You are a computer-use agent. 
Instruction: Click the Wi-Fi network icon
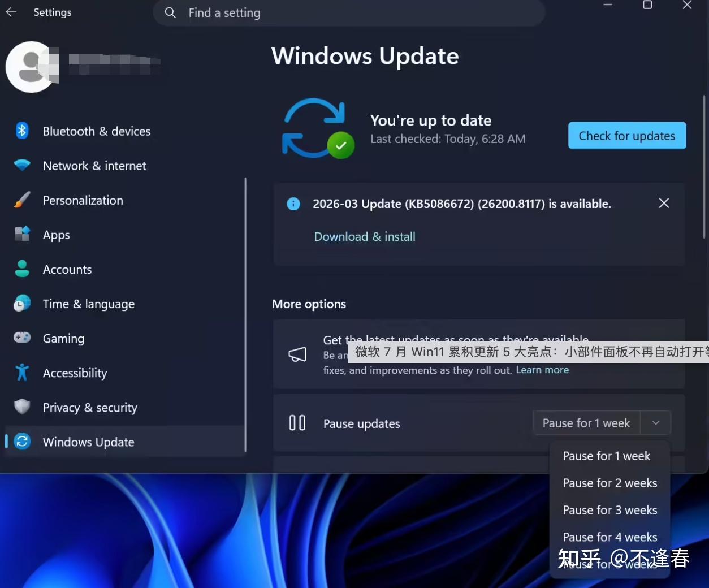tap(22, 165)
